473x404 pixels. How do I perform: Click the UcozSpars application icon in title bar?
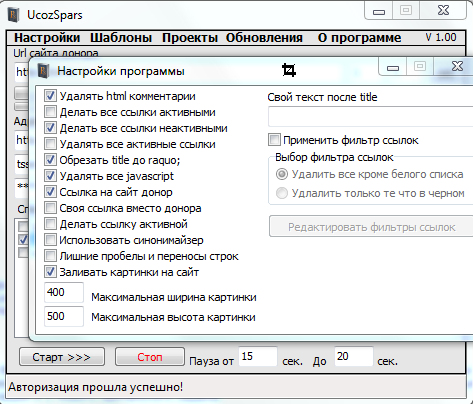[14, 15]
